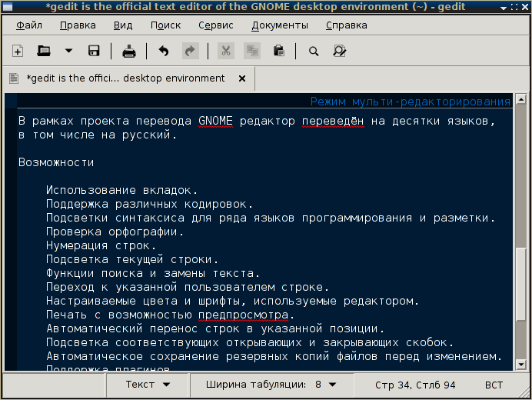
Task: Paste from clipboard icon
Action: pos(278,51)
